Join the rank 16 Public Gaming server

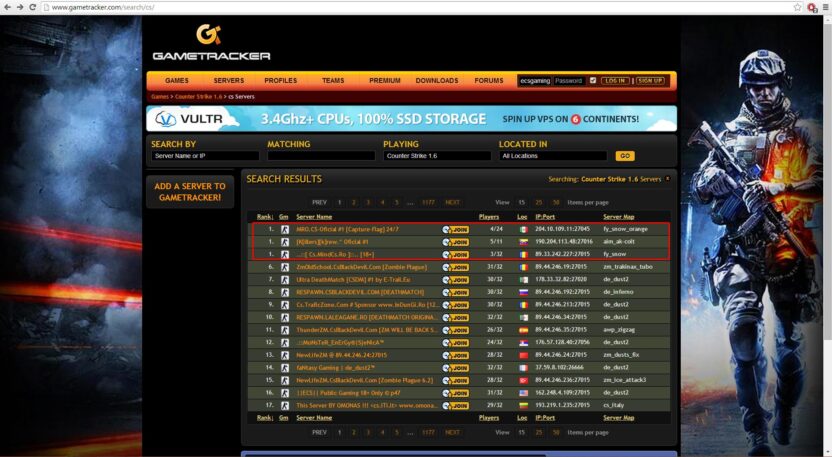tap(455, 393)
